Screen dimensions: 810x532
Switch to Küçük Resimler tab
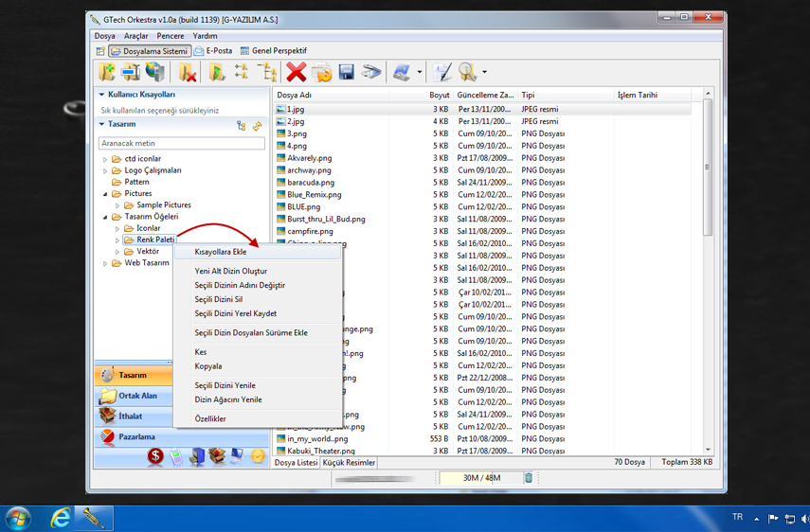349,463
